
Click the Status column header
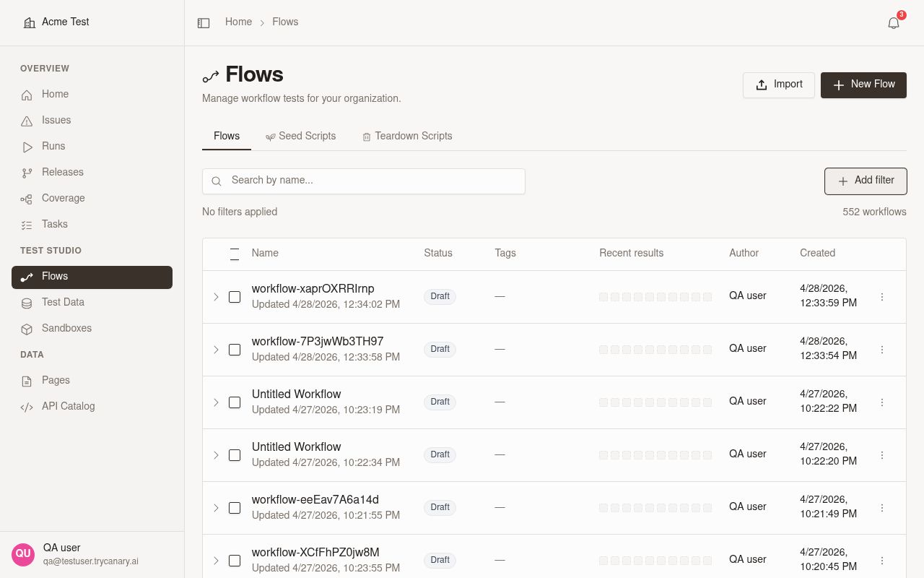tap(438, 253)
